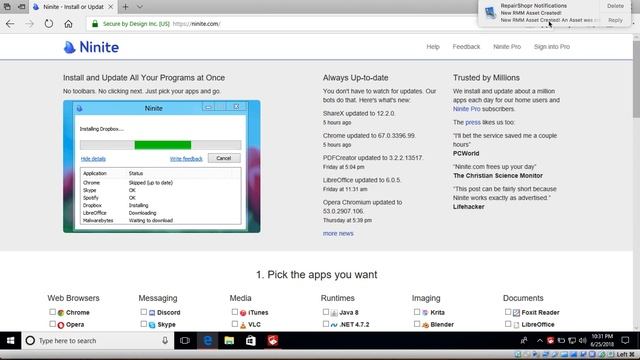Screen dimensions: 640x360
Task: Click the VLC cone icon
Action: click(243, 325)
